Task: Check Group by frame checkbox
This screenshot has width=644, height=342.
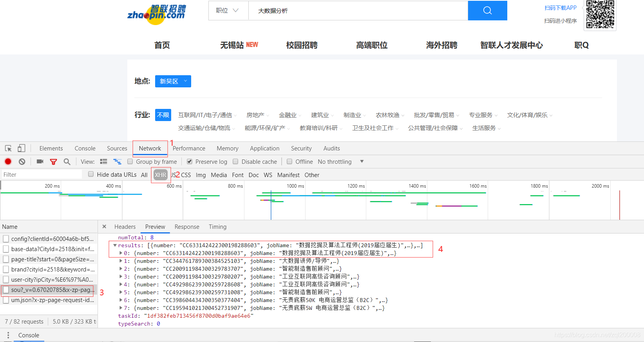Action: (x=130, y=161)
